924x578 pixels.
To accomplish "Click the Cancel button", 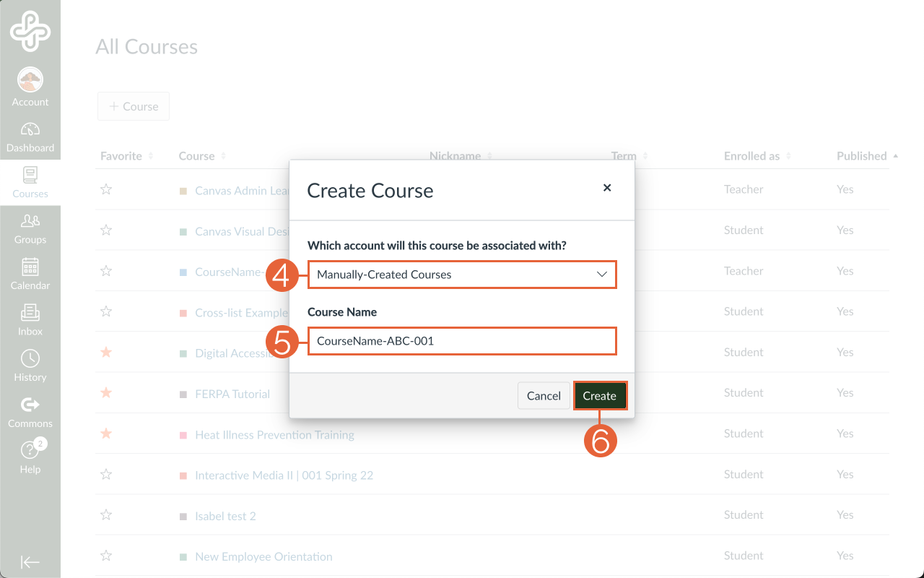I will tap(544, 396).
